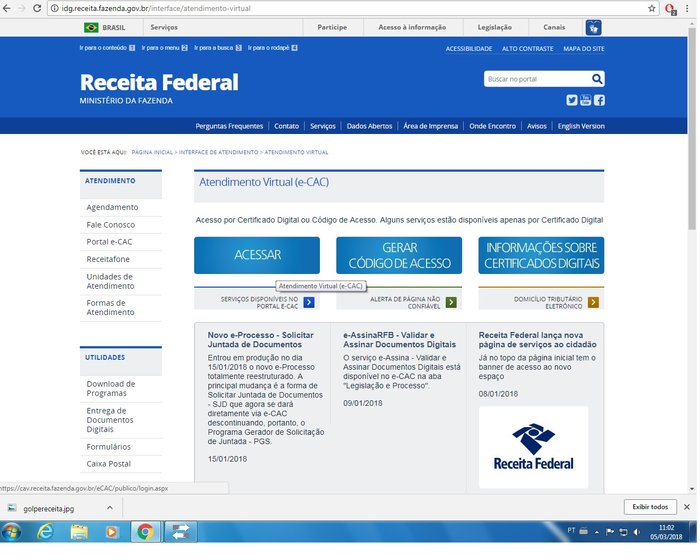Open Área de Imprensa nav link
Image resolution: width=700 pixels, height=560 pixels.
(x=430, y=126)
